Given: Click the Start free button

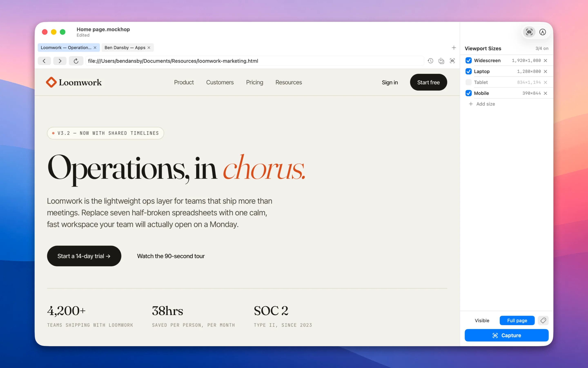Looking at the screenshot, I should point(428,82).
